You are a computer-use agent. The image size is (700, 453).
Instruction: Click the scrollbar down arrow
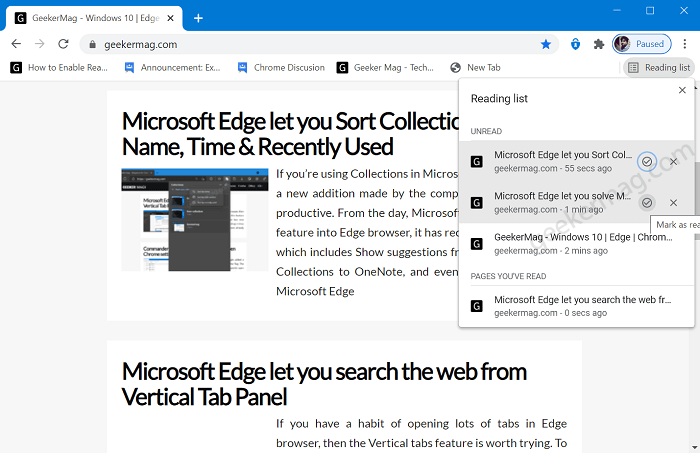696,447
